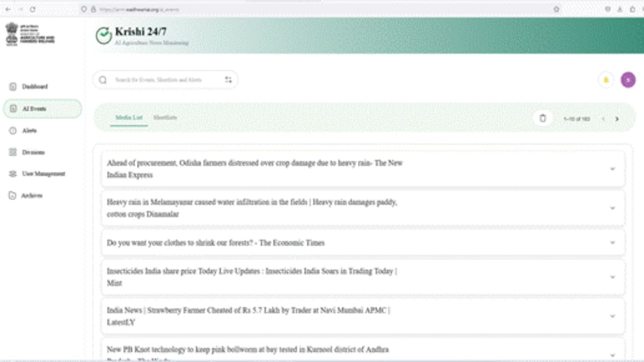
Task: Click the trash delete icon
Action: (x=542, y=119)
